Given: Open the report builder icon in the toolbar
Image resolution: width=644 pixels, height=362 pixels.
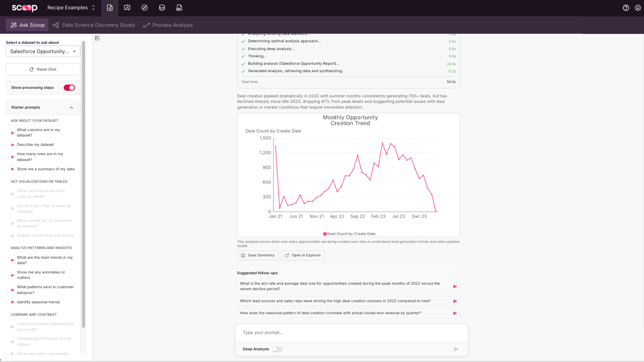Looking at the screenshot, I should [179, 8].
